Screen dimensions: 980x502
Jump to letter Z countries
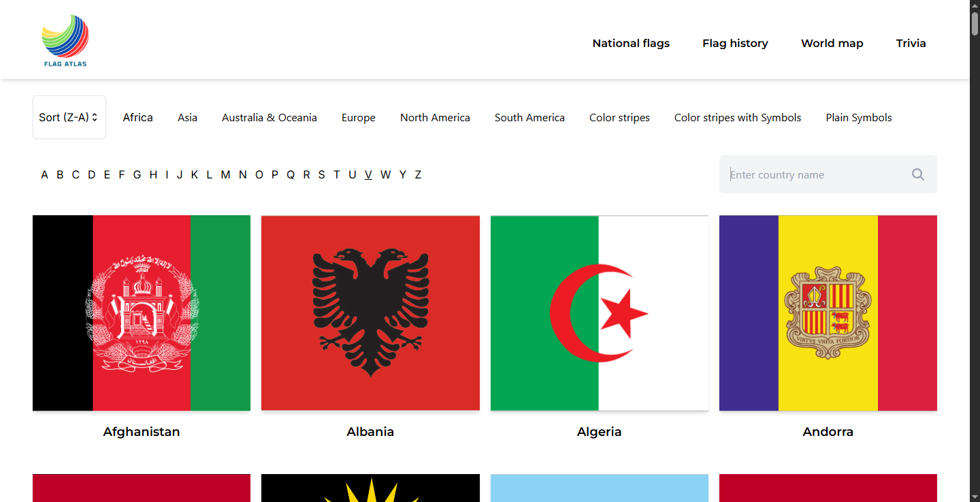[x=418, y=174]
